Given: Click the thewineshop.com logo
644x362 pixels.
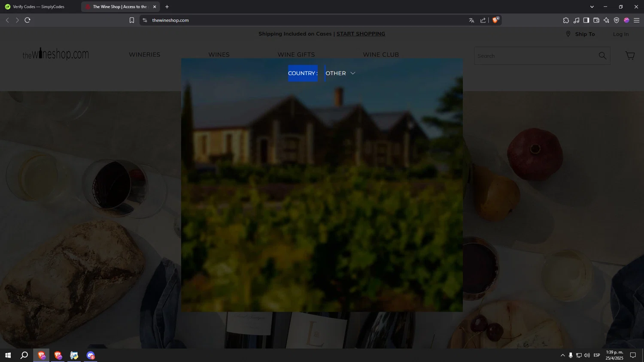Looking at the screenshot, I should [x=56, y=54].
